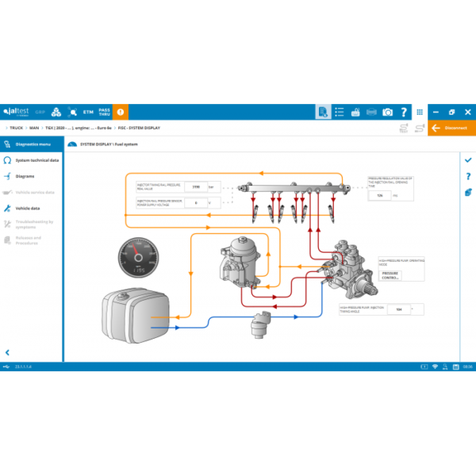The height and width of the screenshot is (476, 476).
Task: Click the gauge icon beside SYSTEM DISPLAY title
Action: (72, 144)
